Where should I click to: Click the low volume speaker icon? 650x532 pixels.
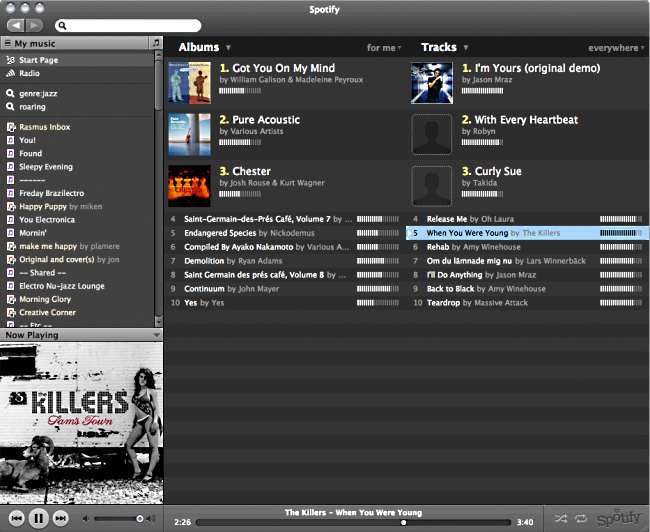pos(85,519)
